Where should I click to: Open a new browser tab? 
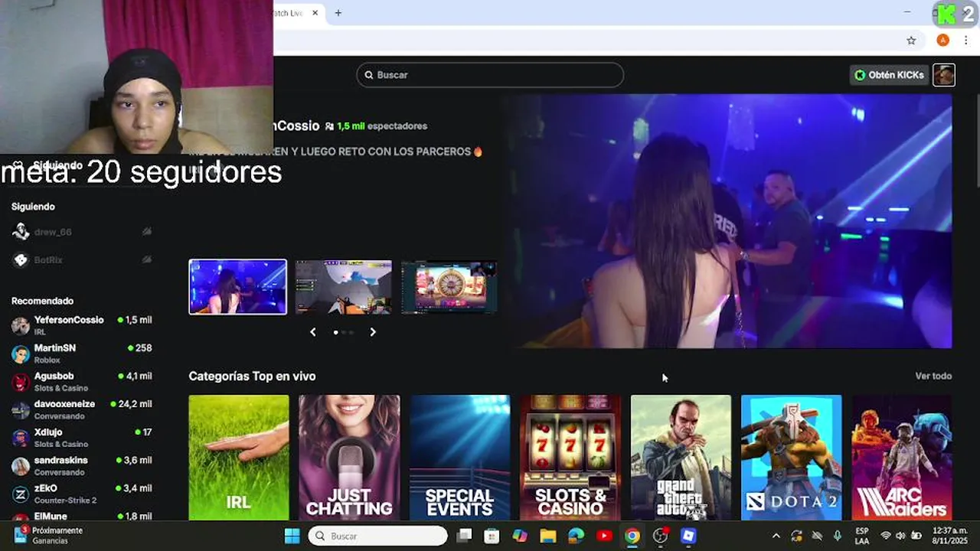point(338,13)
